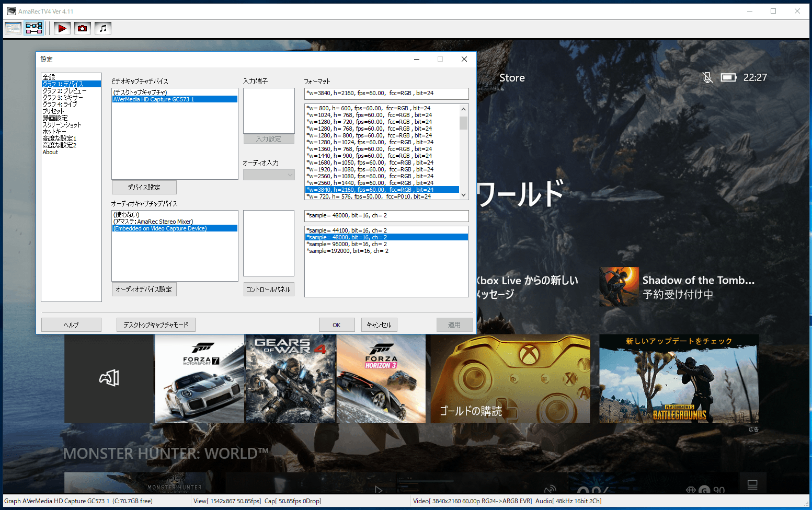The height and width of the screenshot is (510, 812).
Task: Select format w=2560, h=1440 fps=60.00
Action: 382,183
